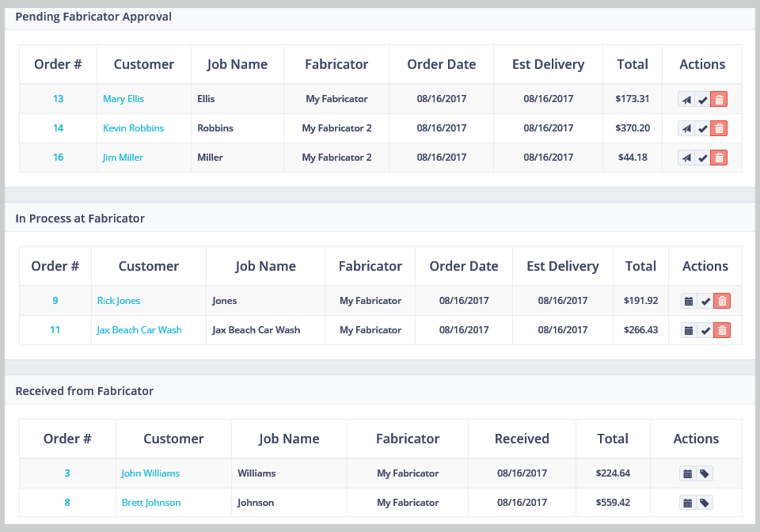Image resolution: width=760 pixels, height=532 pixels.
Task: Open the calendar icon for order 9
Action: pos(689,301)
